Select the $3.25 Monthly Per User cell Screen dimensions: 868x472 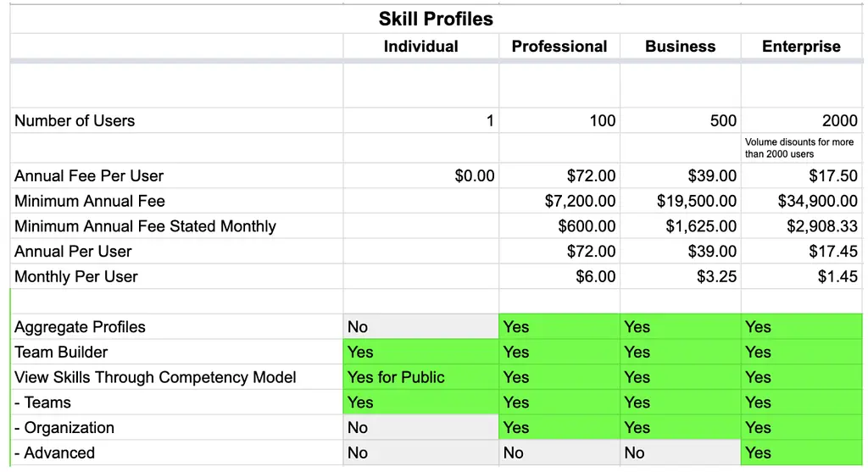pos(681,276)
